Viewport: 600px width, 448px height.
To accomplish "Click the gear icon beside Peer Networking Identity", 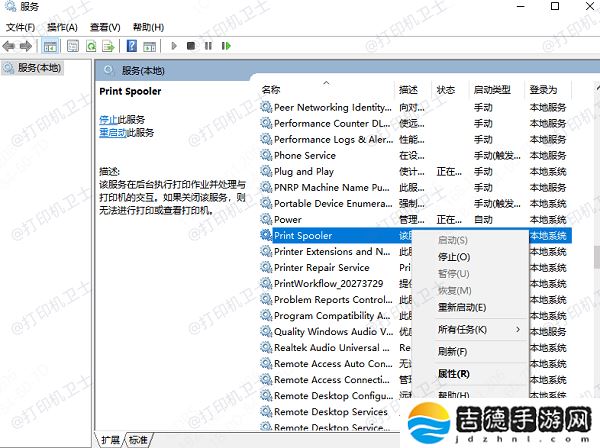I will [266, 107].
